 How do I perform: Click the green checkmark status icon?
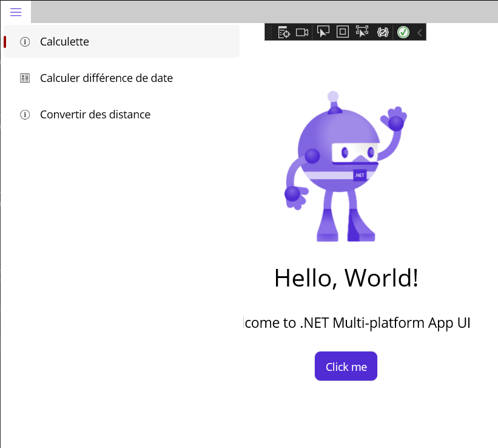[403, 32]
